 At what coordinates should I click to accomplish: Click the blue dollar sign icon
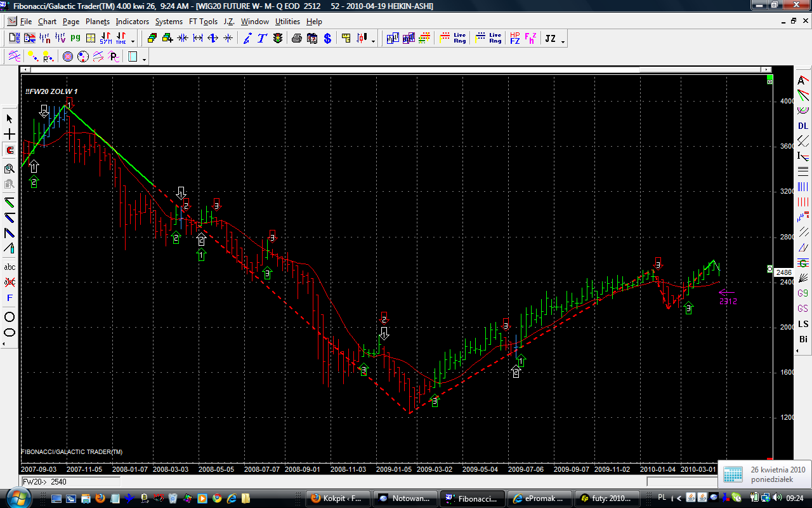(x=327, y=39)
